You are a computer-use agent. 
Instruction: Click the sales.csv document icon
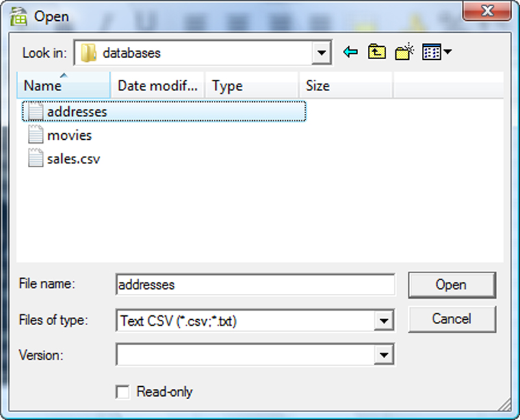pos(35,158)
